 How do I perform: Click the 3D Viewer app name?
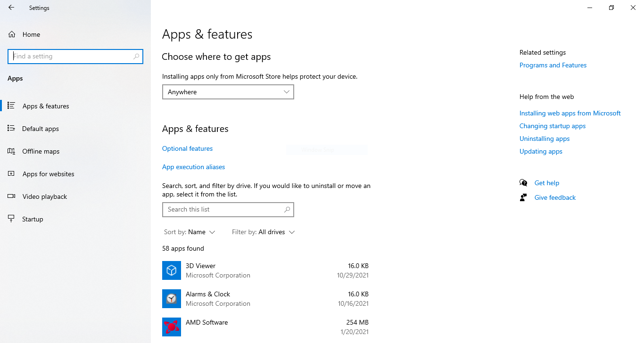click(200, 266)
